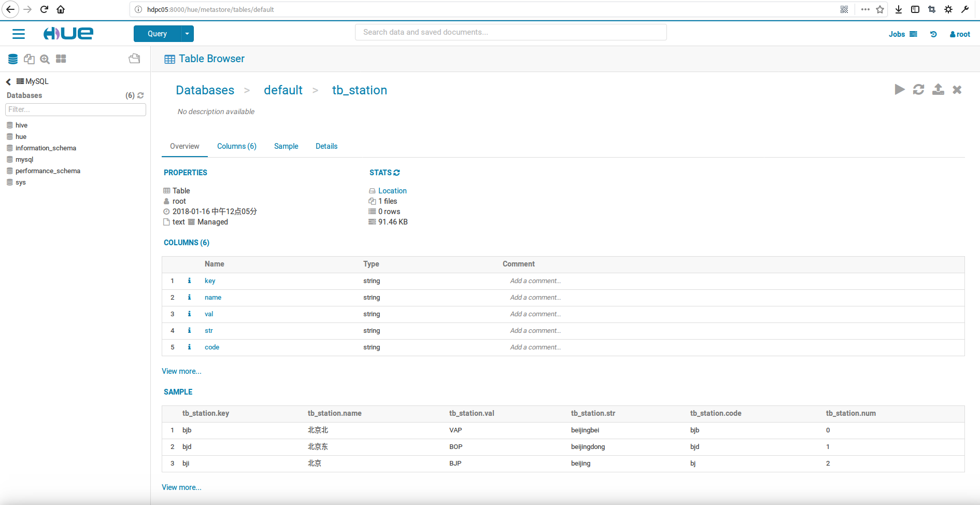Open the documents icon in sidebar

(29, 59)
